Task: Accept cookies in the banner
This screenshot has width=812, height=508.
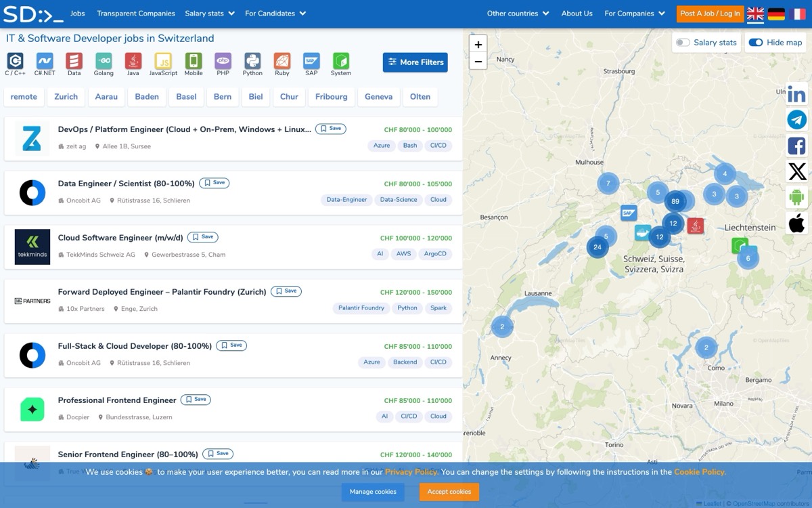Action: [449, 492]
